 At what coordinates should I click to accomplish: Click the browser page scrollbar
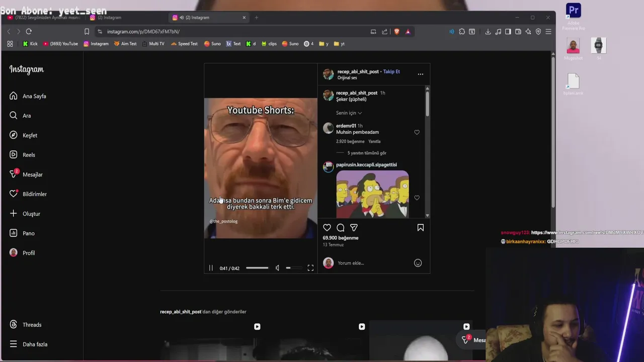point(553,133)
